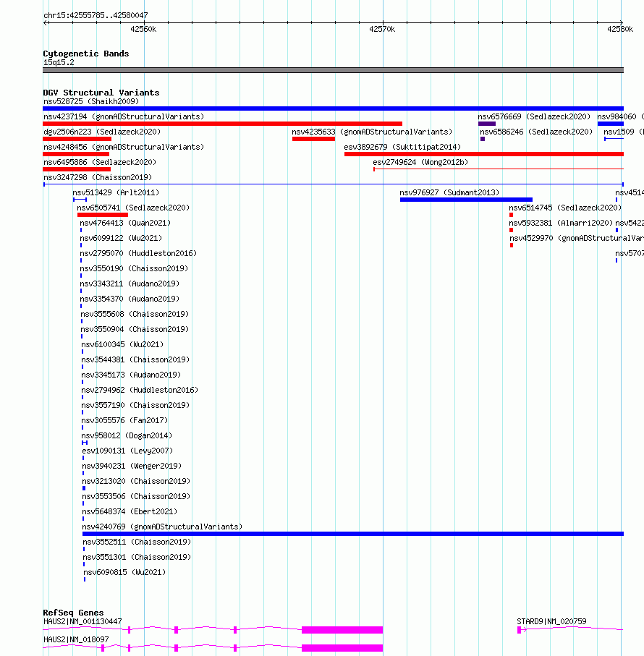Click the esv3892679 red variant bar
This screenshot has width=644, height=656.
(484, 154)
